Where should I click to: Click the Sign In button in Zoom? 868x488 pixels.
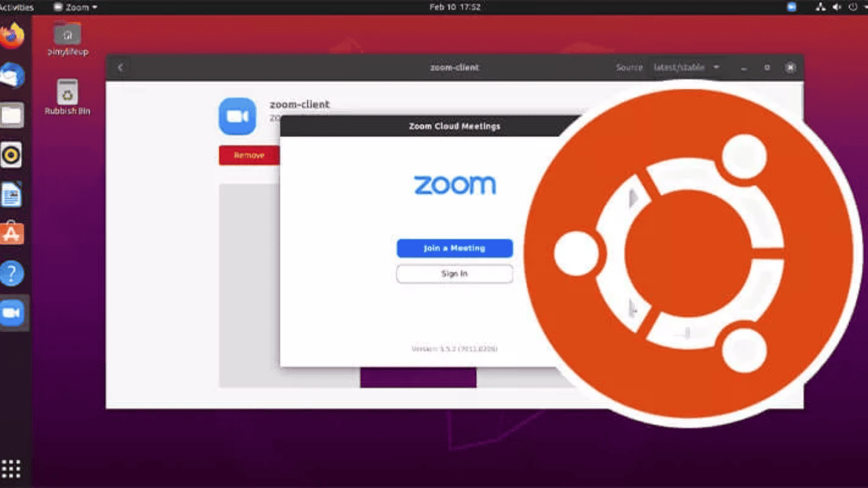point(454,274)
